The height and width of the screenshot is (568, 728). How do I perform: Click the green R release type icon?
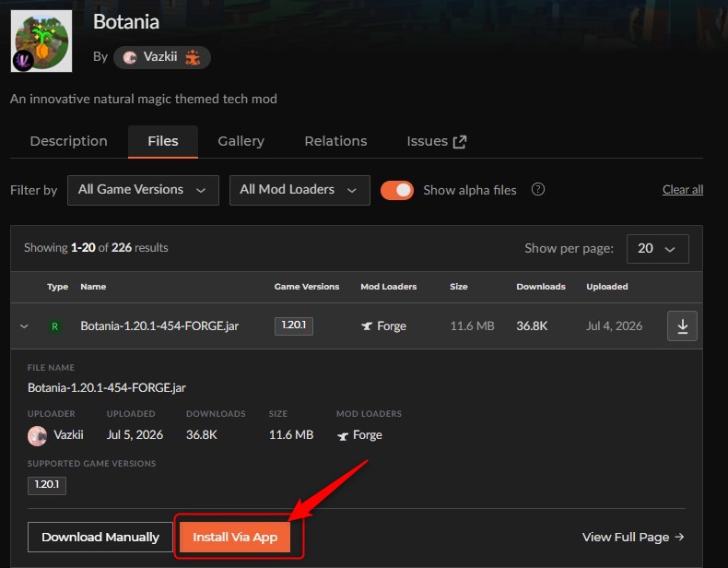(x=54, y=326)
